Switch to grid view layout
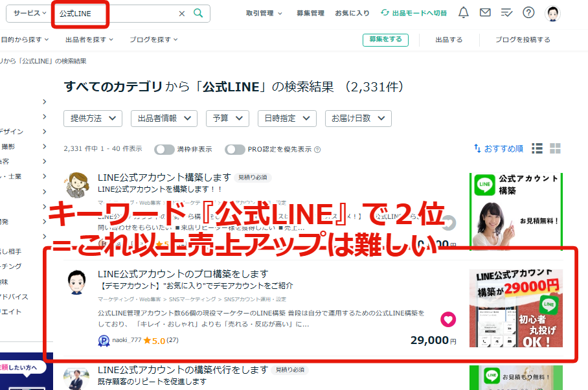This screenshot has height=390, width=588. (555, 148)
